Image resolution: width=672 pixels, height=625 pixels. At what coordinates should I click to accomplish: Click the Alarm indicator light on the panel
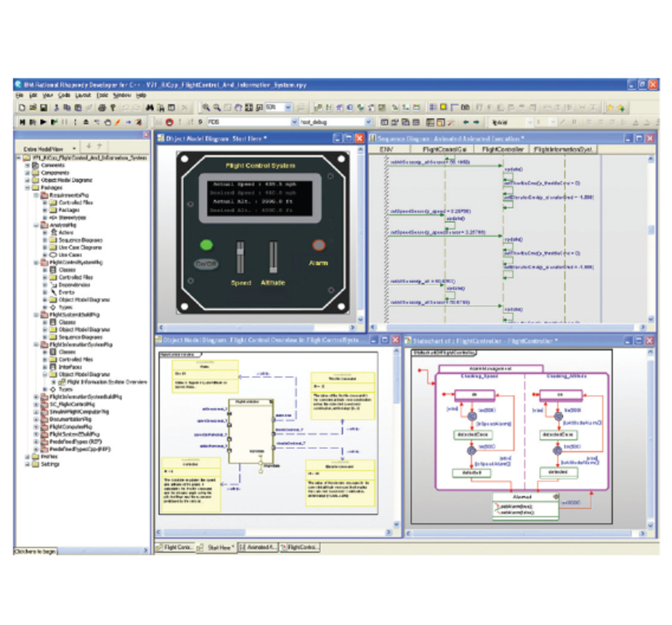pyautogui.click(x=319, y=245)
